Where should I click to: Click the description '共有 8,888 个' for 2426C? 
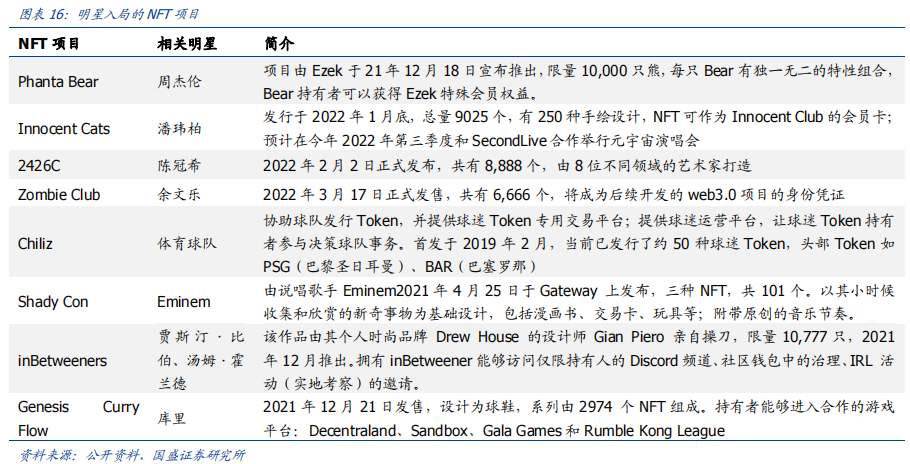(x=496, y=166)
